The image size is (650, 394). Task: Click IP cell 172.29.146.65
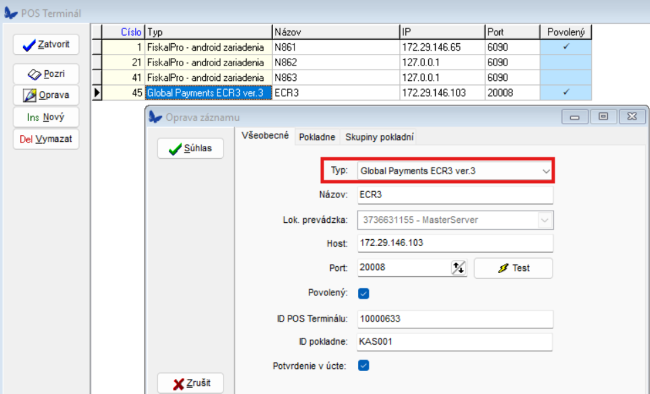(x=442, y=47)
